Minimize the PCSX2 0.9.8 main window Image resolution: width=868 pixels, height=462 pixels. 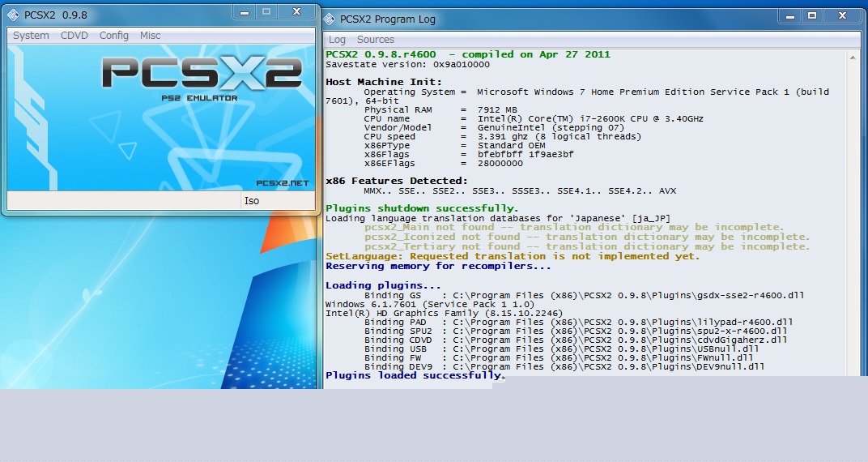(x=245, y=11)
